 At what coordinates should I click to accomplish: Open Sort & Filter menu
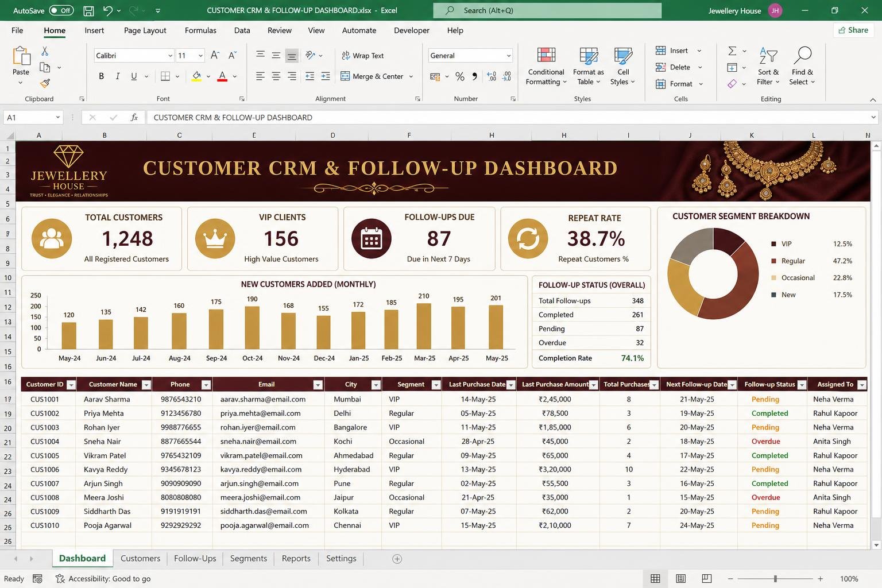point(768,66)
